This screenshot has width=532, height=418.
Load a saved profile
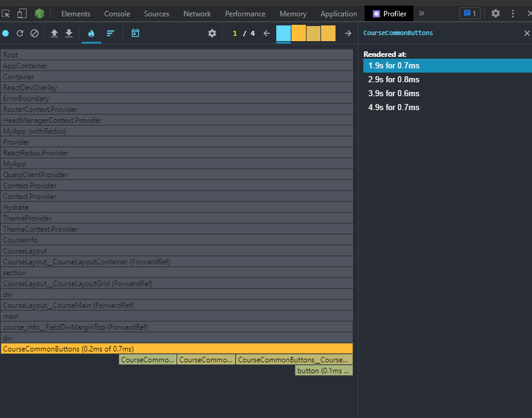(54, 33)
